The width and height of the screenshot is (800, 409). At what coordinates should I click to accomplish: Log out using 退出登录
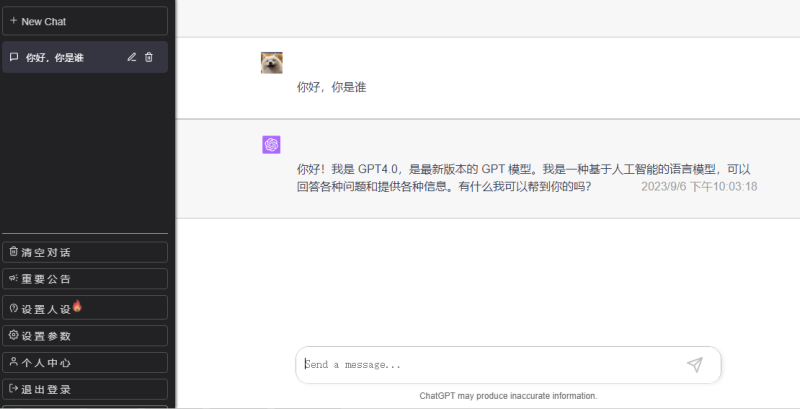(x=84, y=389)
